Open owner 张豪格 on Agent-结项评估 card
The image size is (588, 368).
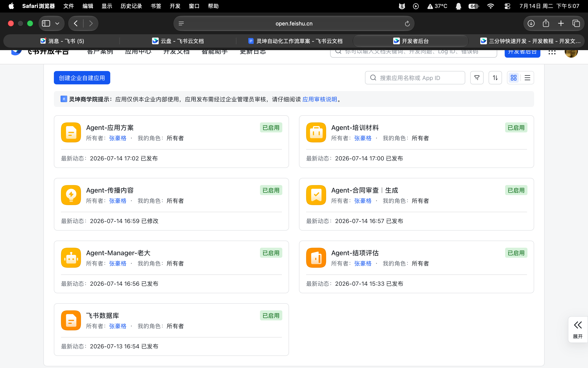click(363, 263)
